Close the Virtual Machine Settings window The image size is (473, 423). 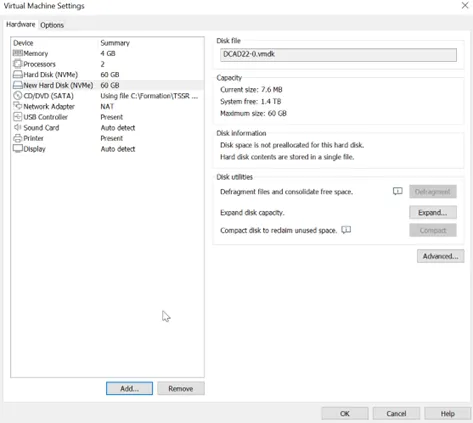pyautogui.click(x=465, y=5)
